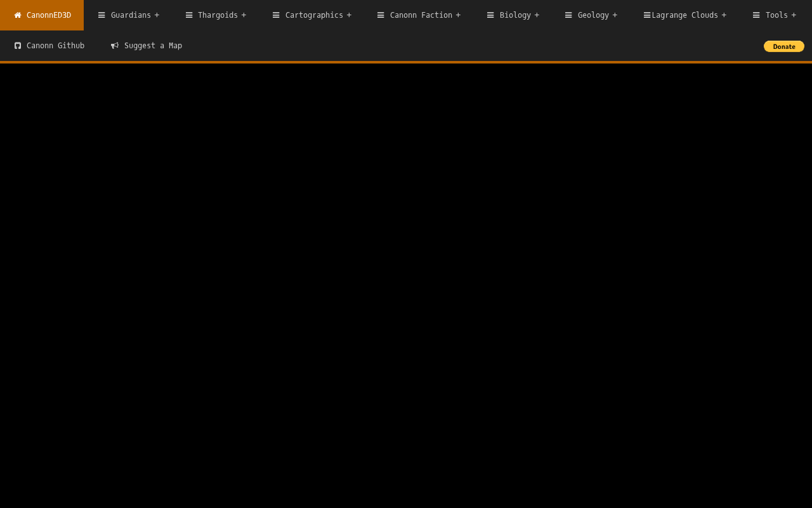Click the hamburger icon beside Biology
Viewport: 812px width, 508px height.
[490, 15]
